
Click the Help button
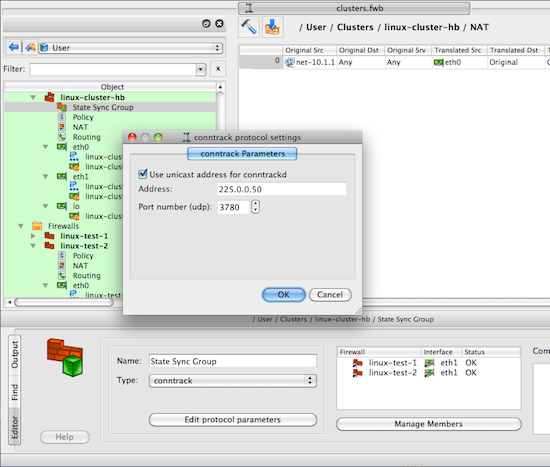coord(65,437)
